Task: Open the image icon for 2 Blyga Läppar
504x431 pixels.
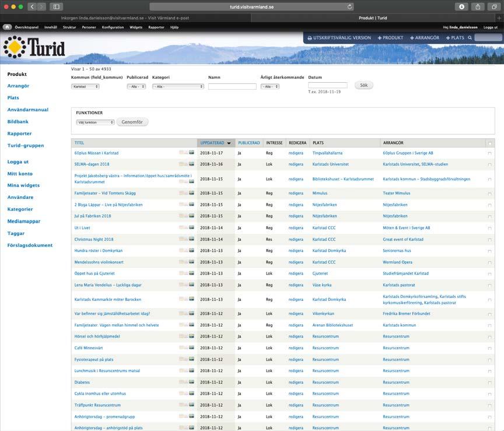Action: coord(191,204)
